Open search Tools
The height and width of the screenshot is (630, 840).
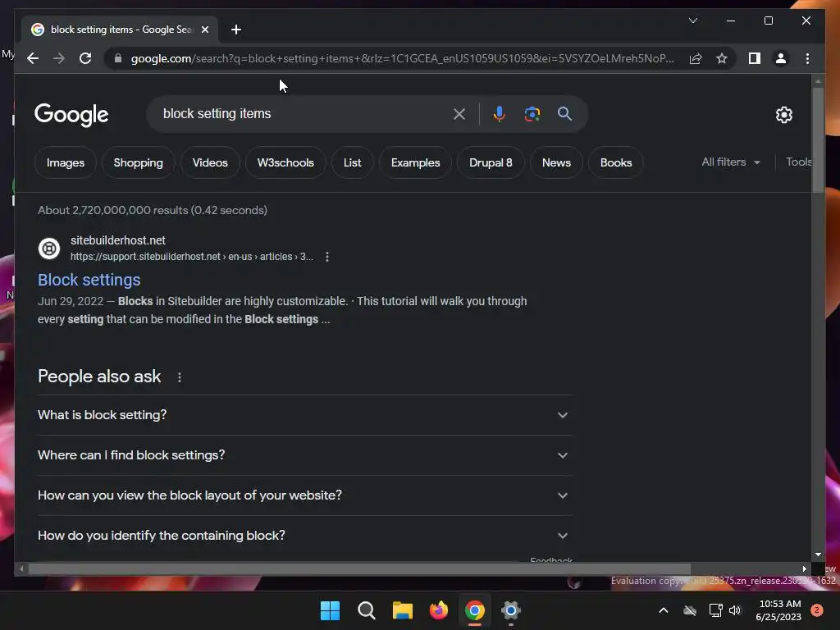[x=798, y=162]
